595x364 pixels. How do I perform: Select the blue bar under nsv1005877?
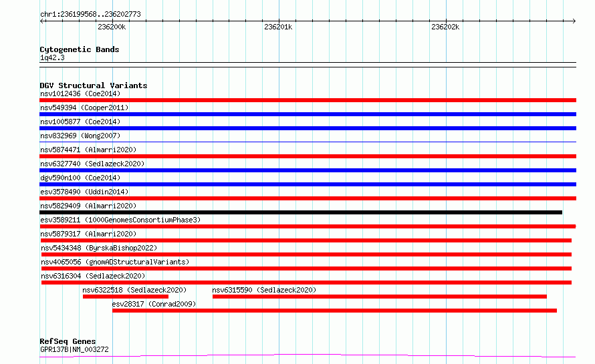tap(308, 128)
